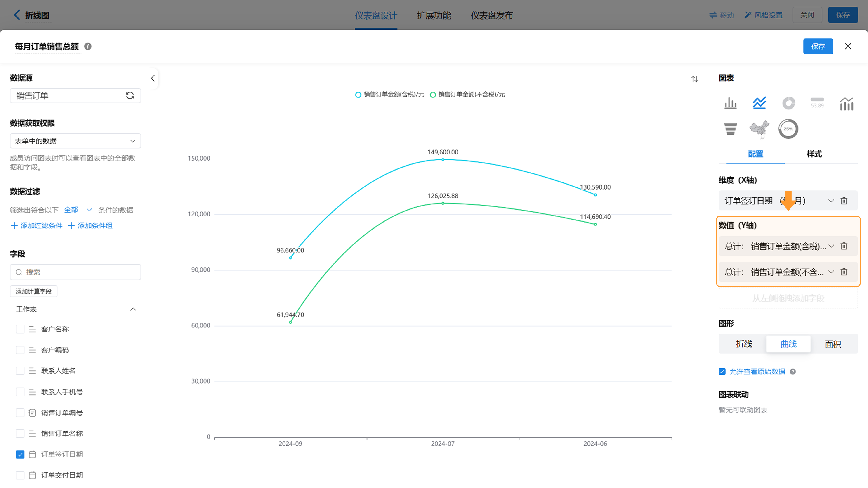
Task: Toggle 允许查看原始数据 checkbox
Action: [722, 371]
